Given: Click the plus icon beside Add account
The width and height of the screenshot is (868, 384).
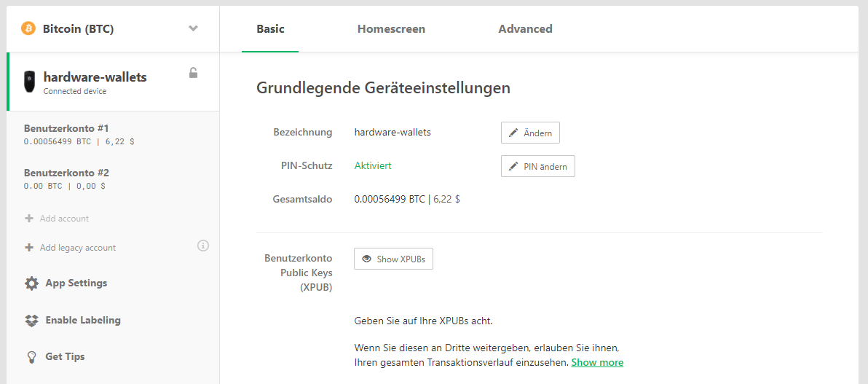Looking at the screenshot, I should [x=29, y=219].
